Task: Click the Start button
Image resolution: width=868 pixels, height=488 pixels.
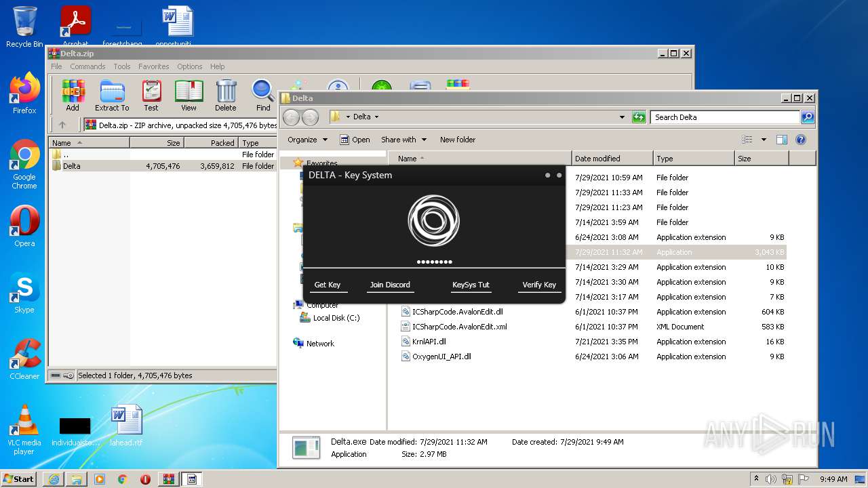Action: [x=19, y=479]
